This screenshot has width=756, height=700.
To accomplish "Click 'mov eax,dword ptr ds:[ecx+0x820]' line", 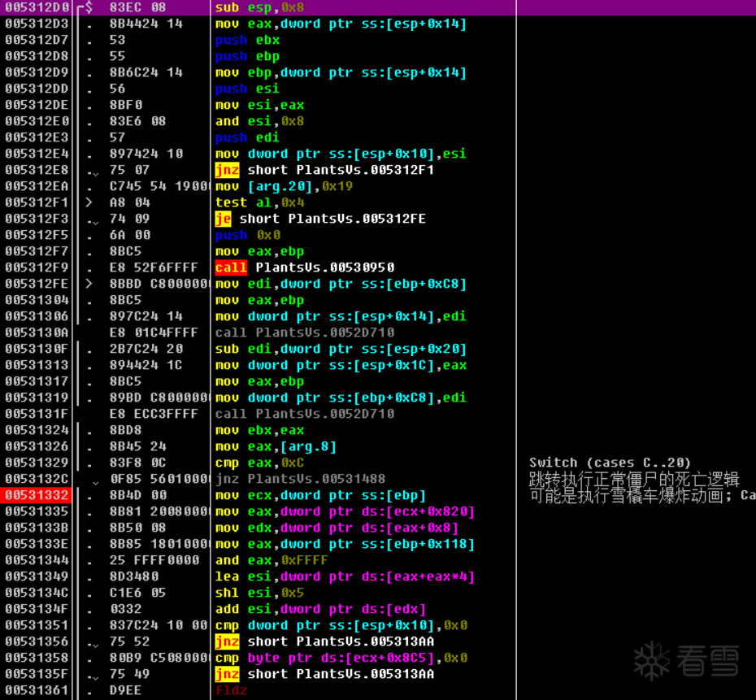I will click(x=345, y=511).
